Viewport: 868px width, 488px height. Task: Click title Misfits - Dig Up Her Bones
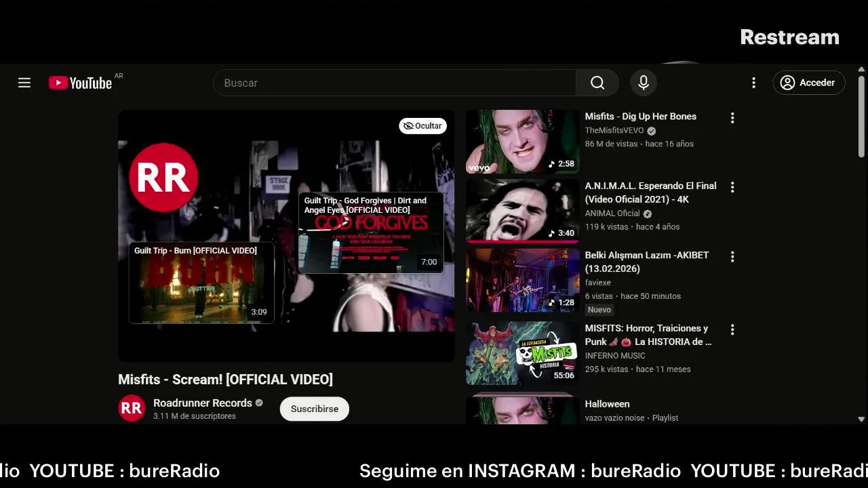[641, 117]
